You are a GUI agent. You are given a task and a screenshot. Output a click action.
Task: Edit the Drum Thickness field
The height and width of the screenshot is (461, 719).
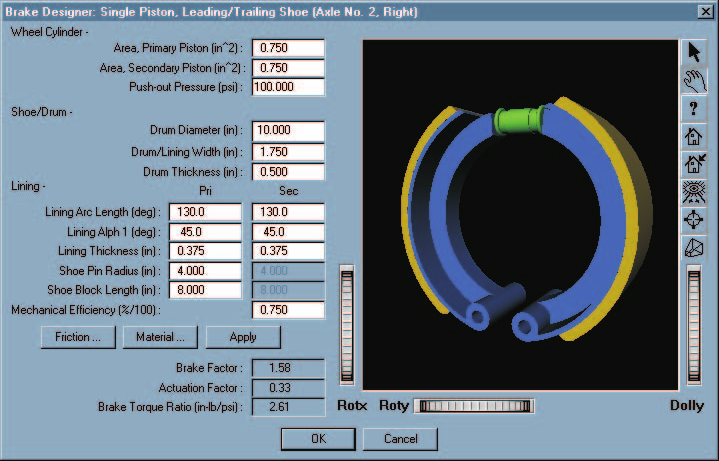pos(288,172)
